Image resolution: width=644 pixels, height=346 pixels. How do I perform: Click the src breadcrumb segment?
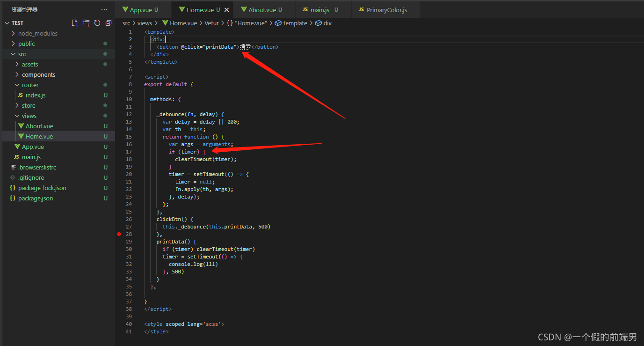[126, 23]
